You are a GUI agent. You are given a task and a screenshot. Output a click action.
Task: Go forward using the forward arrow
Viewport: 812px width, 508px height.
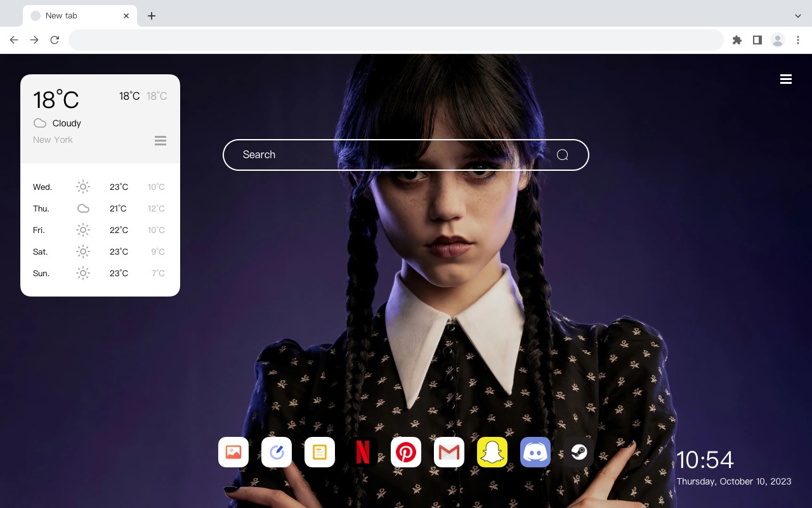point(34,40)
